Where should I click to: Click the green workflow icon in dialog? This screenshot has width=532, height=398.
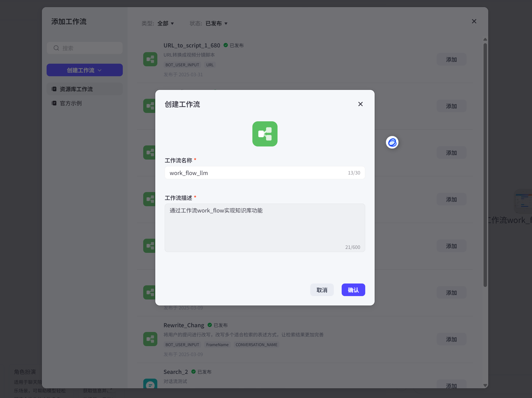(x=265, y=134)
